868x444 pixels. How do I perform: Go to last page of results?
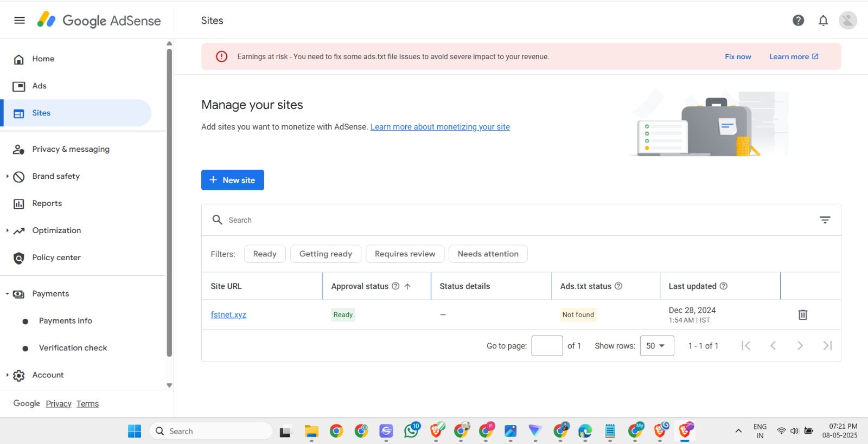pos(827,346)
